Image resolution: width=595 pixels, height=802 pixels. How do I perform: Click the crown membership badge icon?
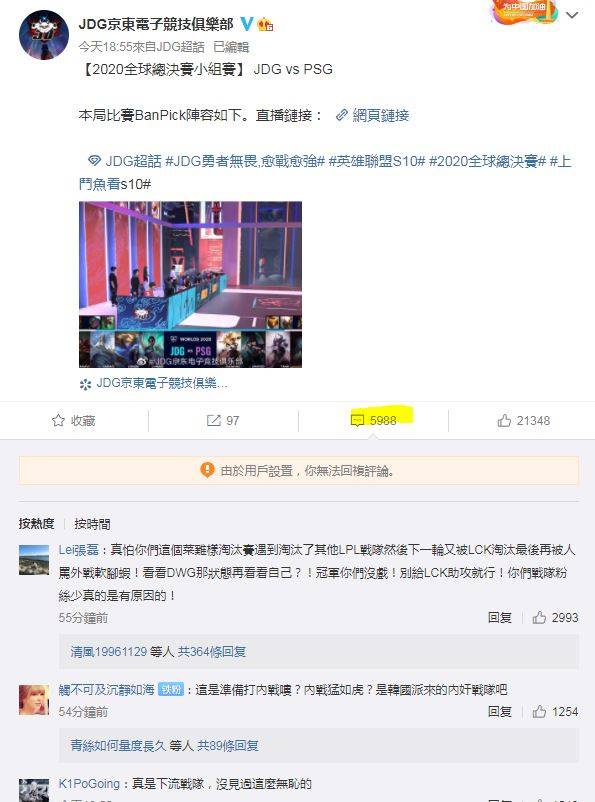click(x=265, y=24)
